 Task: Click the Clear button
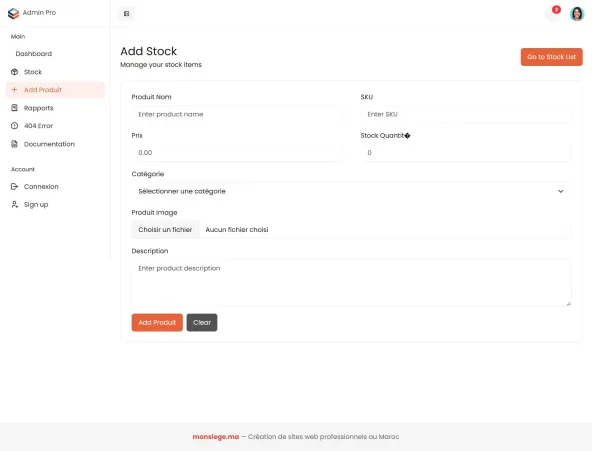click(202, 323)
